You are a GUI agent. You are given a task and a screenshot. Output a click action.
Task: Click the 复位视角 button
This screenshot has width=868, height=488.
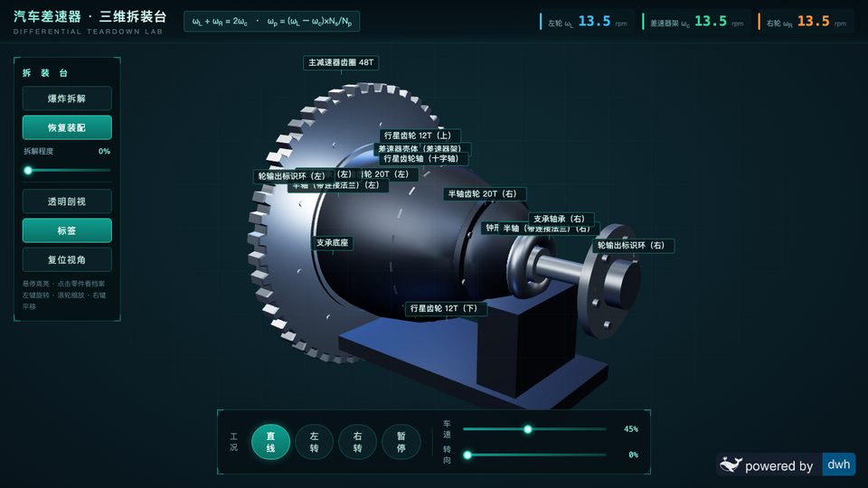67,259
